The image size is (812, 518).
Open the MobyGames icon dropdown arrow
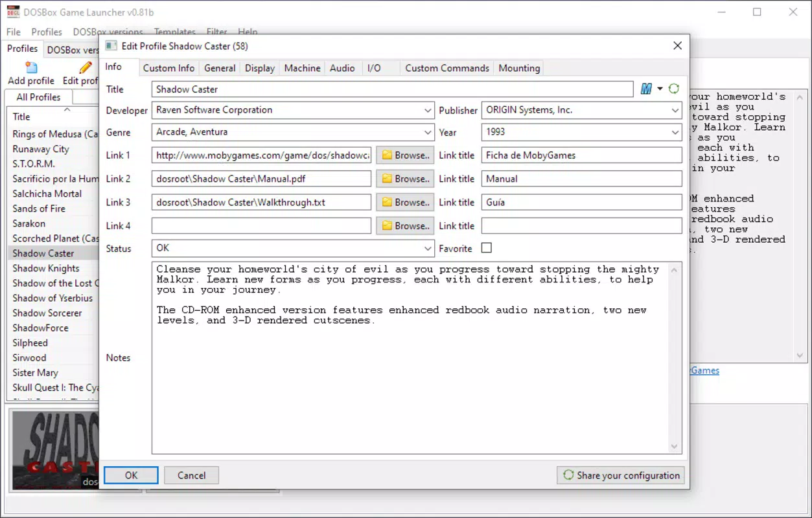660,89
